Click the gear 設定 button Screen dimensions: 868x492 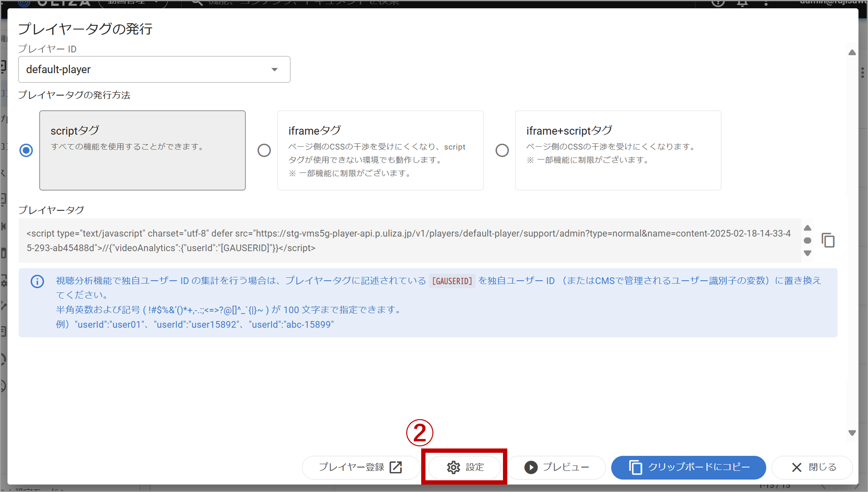pos(465,467)
